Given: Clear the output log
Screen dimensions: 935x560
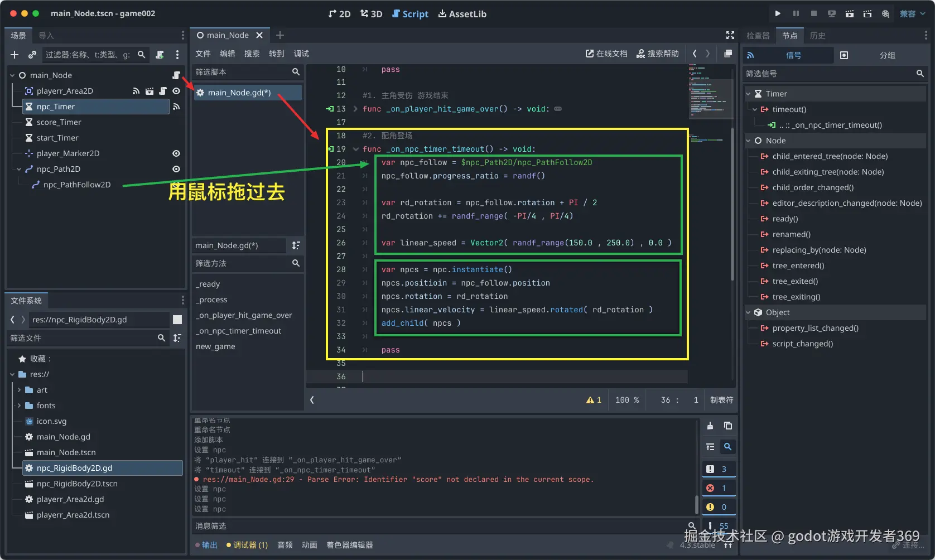Looking at the screenshot, I should [710, 426].
